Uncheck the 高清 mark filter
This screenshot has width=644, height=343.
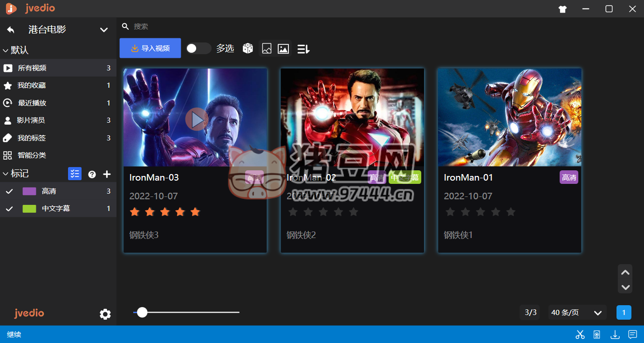point(9,191)
